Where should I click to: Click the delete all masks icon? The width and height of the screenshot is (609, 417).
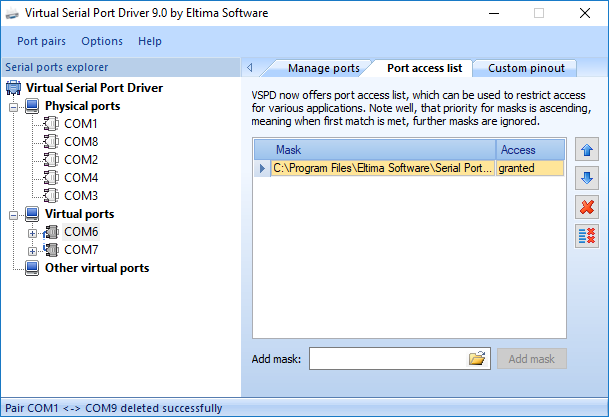[x=587, y=236]
